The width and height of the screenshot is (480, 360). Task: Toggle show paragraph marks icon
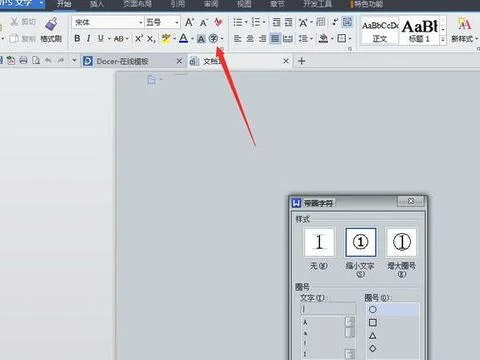click(x=335, y=22)
